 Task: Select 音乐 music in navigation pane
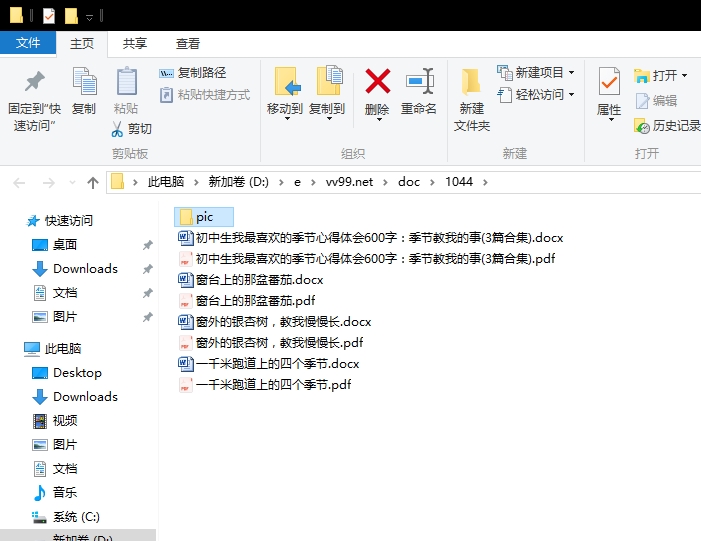tap(55, 493)
